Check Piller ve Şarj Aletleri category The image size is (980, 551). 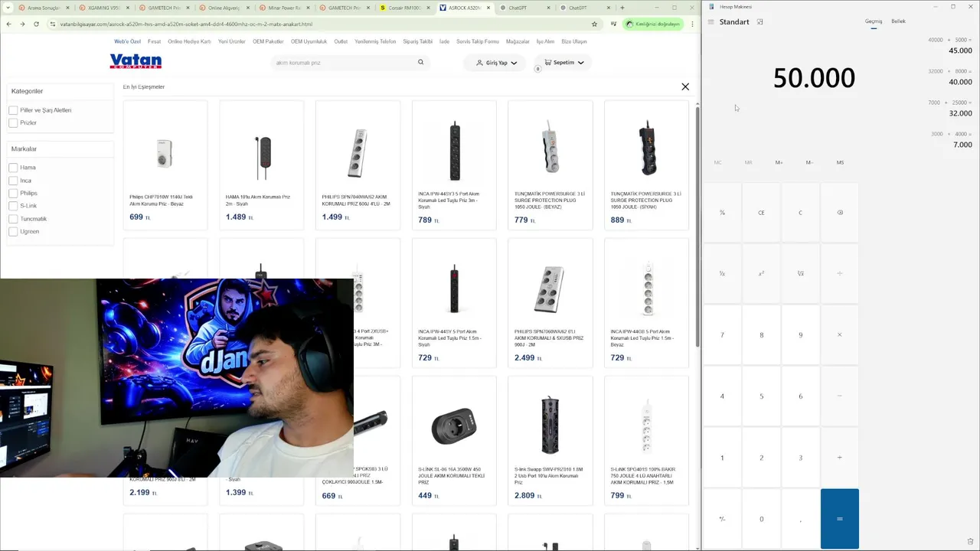click(x=13, y=110)
